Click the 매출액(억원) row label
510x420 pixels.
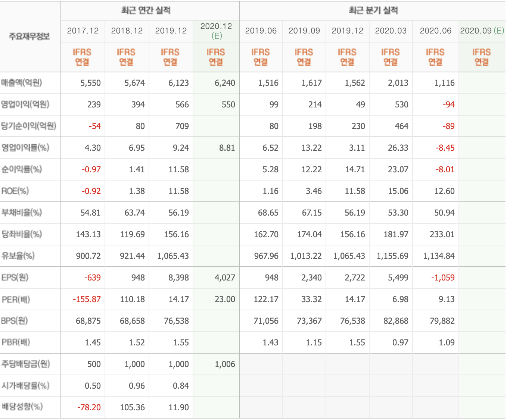click(22, 83)
